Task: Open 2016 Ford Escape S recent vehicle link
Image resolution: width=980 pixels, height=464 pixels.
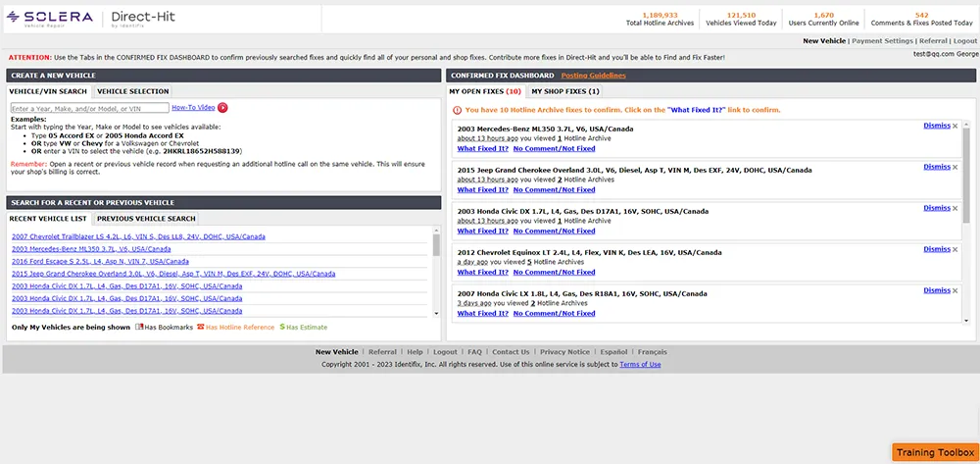Action: pos(100,261)
